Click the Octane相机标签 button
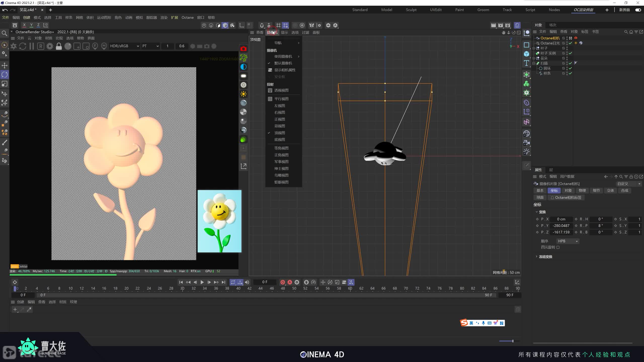This screenshot has height=362, width=644. [x=566, y=198]
